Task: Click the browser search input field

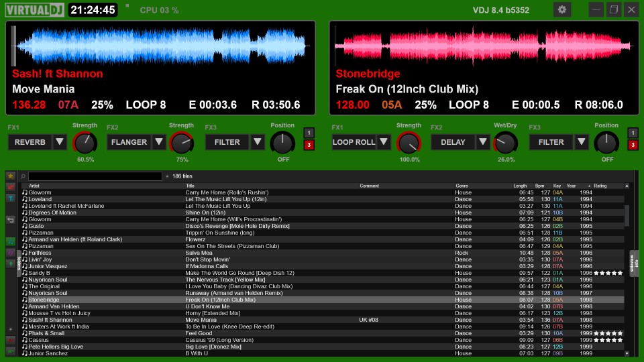Action: click(95, 176)
